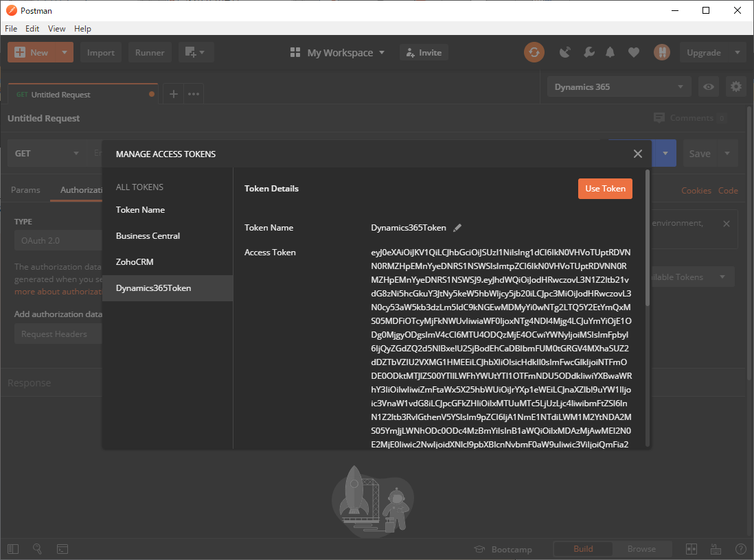
Task: Expand the New button dropdown arrow
Action: tap(65, 52)
